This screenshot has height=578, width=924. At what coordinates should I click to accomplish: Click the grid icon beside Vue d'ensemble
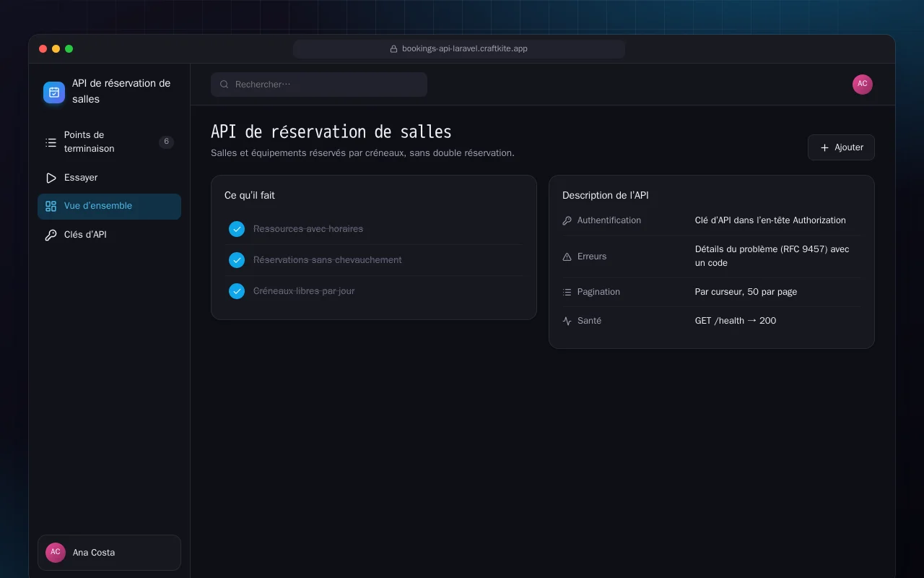51,206
